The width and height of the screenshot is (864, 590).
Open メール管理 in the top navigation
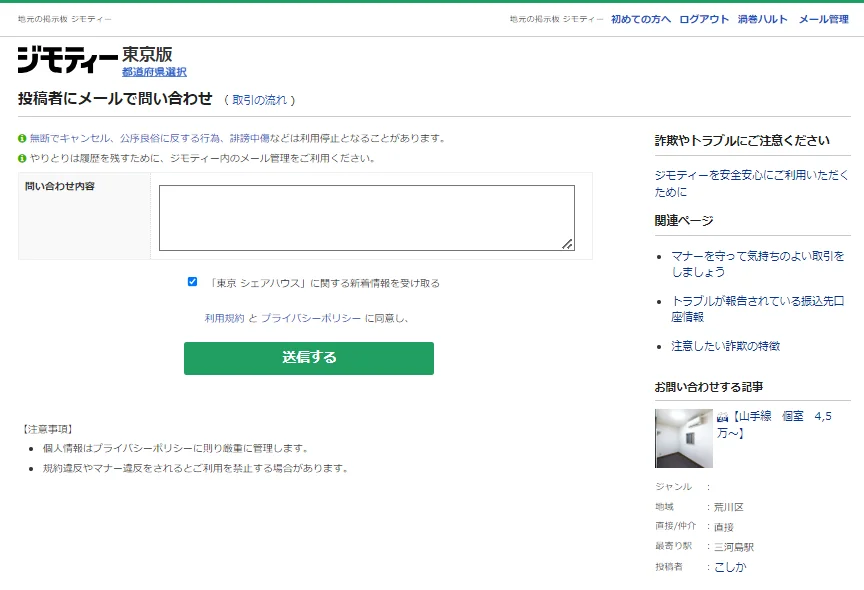tap(824, 19)
